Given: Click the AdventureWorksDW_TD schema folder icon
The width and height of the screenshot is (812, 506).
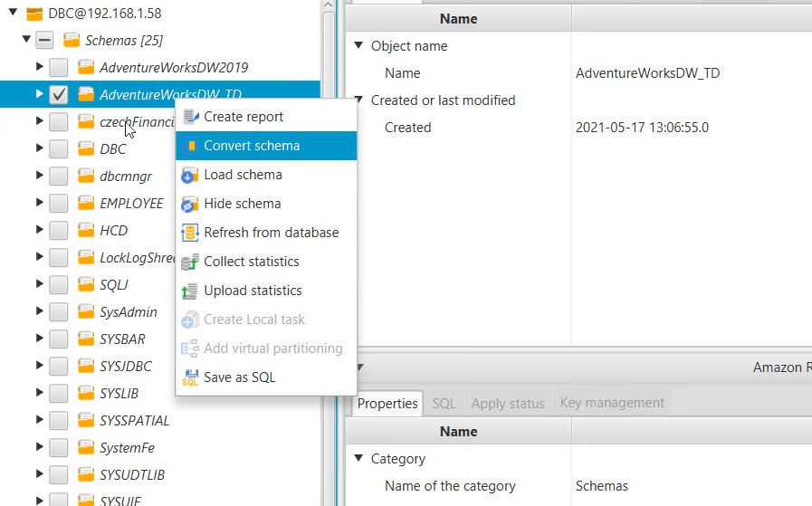Looking at the screenshot, I should point(85,94).
